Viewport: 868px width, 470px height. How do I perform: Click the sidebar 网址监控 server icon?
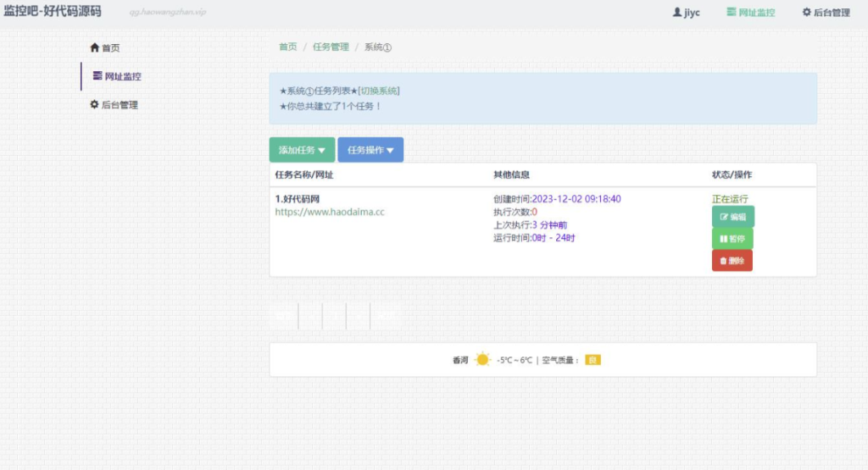97,75
